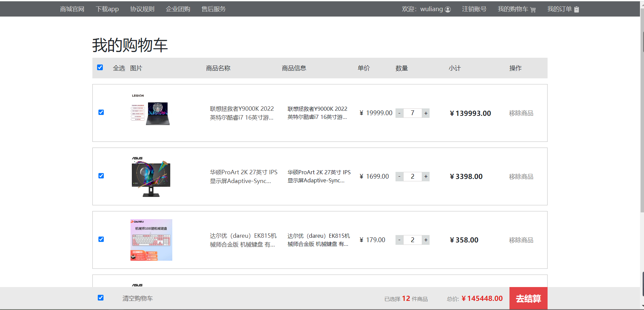The height and width of the screenshot is (310, 644).
Task: Uncheck the 达尔优 EK815 keyboard checkbox
Action: pyautogui.click(x=101, y=239)
